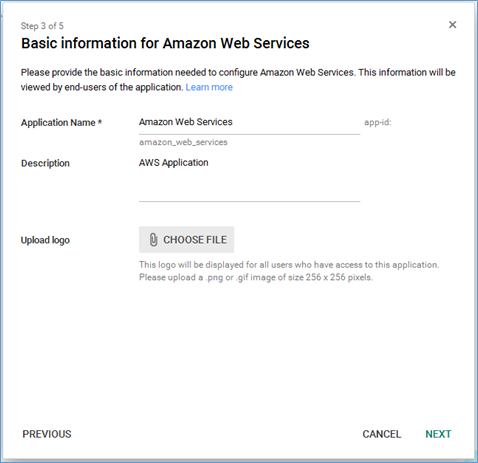Click the 'Basic information for Amazon Web Services' heading
Image resolution: width=478 pixels, height=463 pixels.
(x=165, y=43)
